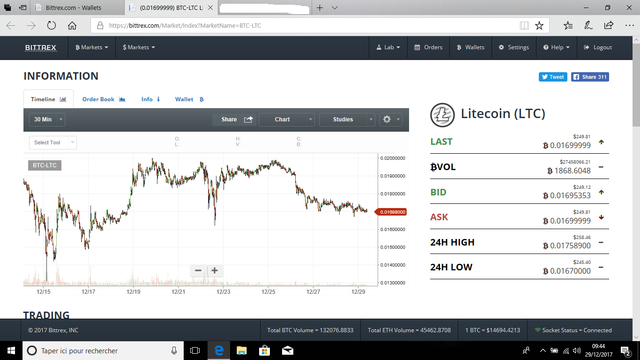The width and height of the screenshot is (640, 360).
Task: Go to browser home page
Action: 72,25
